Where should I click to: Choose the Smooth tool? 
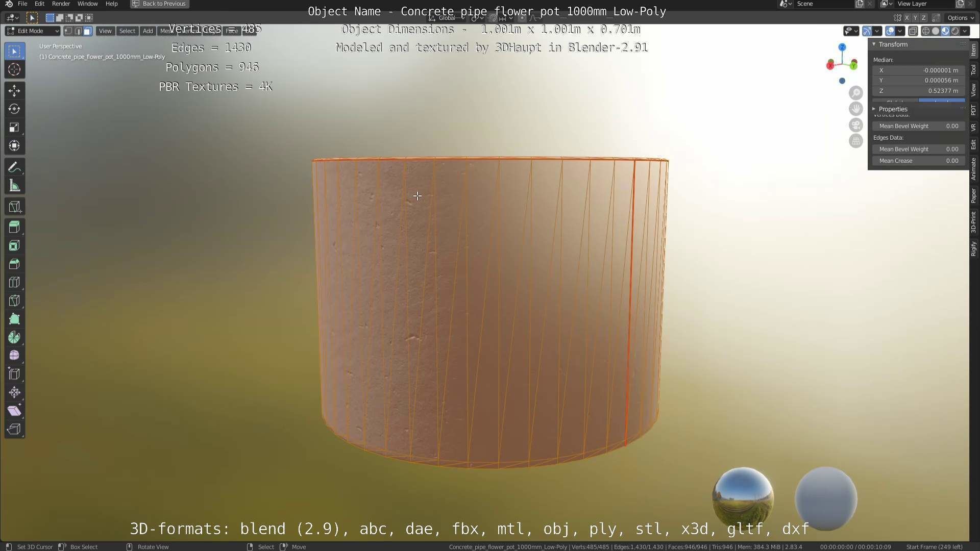click(x=14, y=356)
